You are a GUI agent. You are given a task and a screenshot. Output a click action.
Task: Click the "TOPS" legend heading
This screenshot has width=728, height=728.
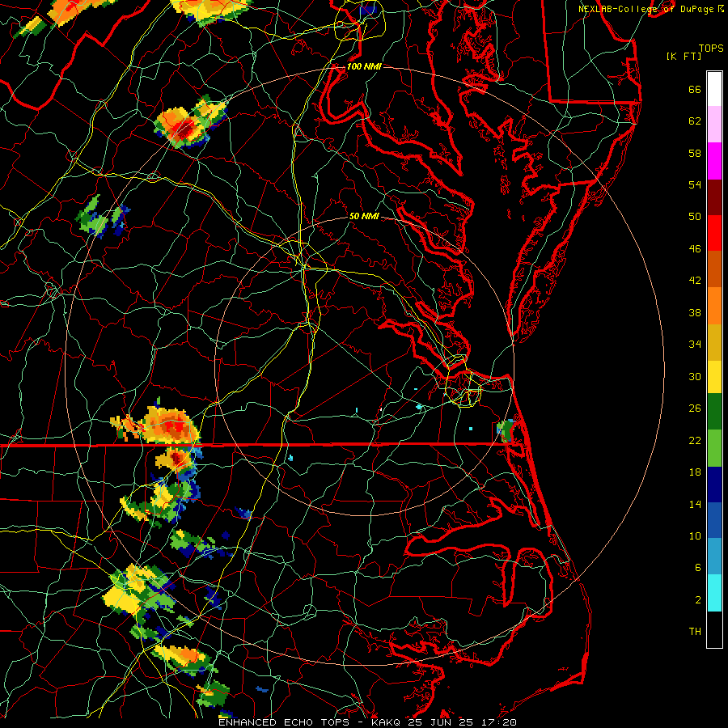[711, 49]
